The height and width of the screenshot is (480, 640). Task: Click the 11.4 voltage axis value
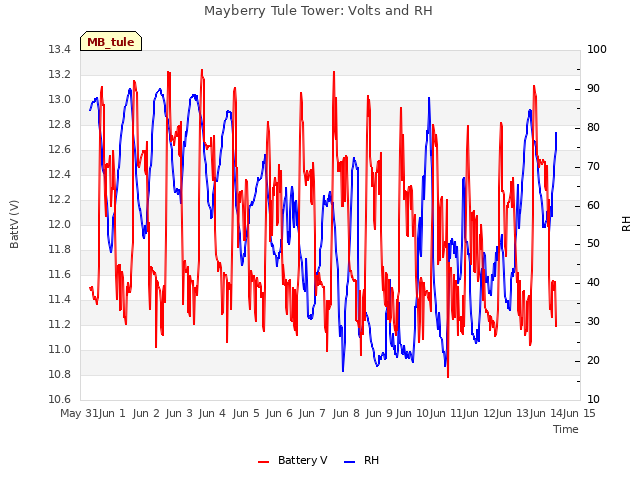(x=60, y=300)
